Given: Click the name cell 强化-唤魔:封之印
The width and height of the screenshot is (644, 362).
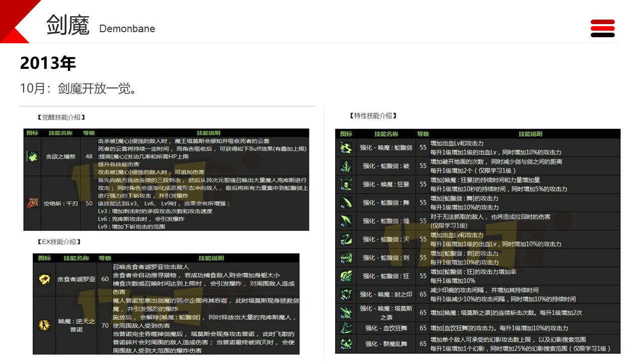Looking at the screenshot, I should pyautogui.click(x=386, y=294).
